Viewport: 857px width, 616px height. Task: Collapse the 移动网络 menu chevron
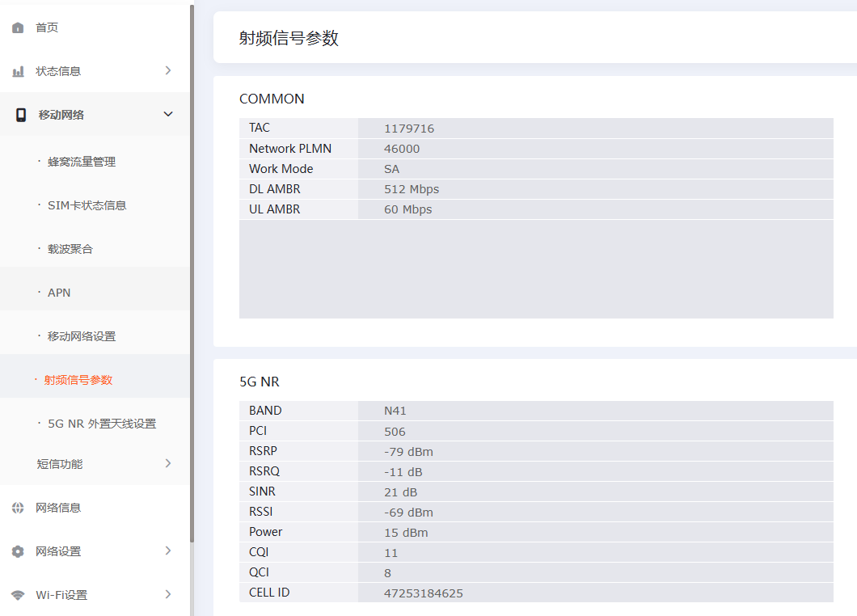coord(168,115)
